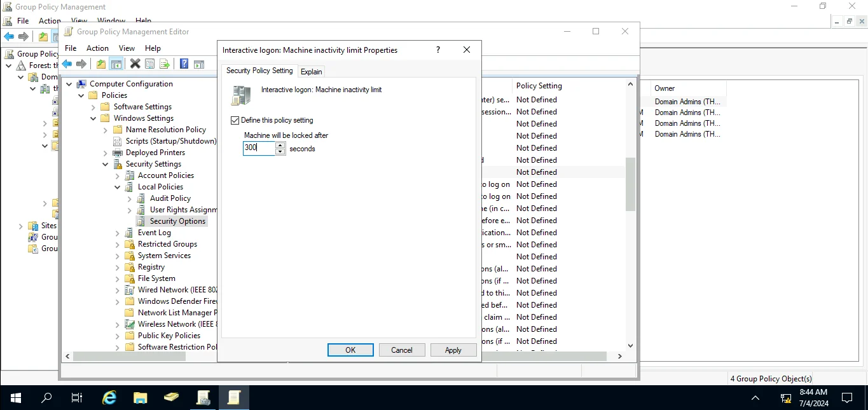This screenshot has width=868, height=410.
Task: Launch Internet Explorer from taskbar
Action: click(110, 398)
